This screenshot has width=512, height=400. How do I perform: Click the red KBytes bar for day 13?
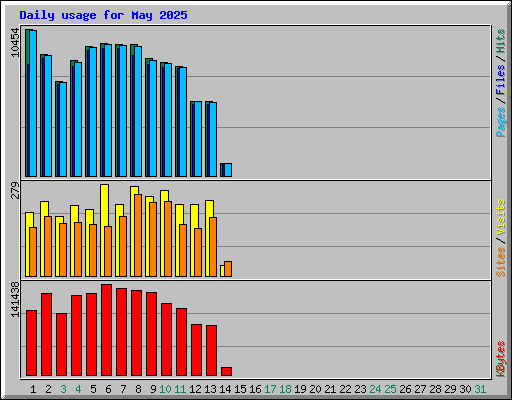(211, 350)
